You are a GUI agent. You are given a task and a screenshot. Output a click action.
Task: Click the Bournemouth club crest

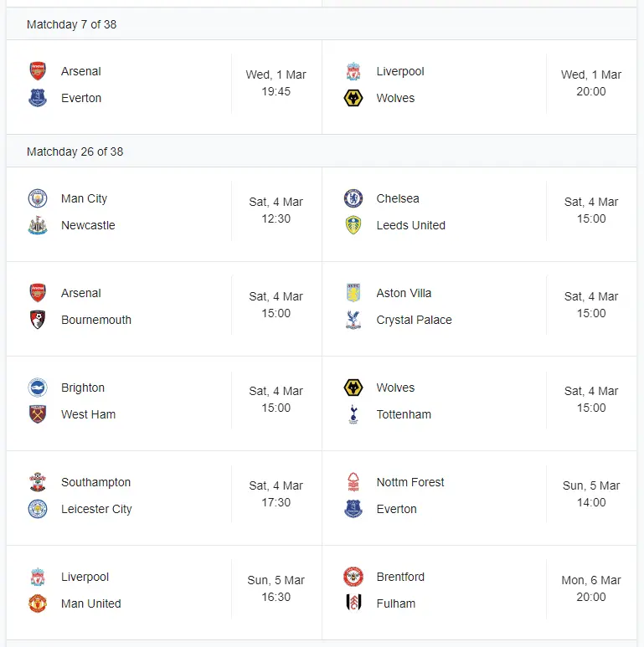38,320
